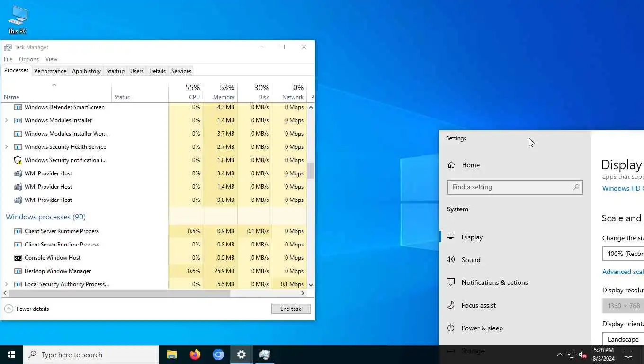644x364 pixels.
Task: Show hidden system tray icons
Action: (560, 355)
